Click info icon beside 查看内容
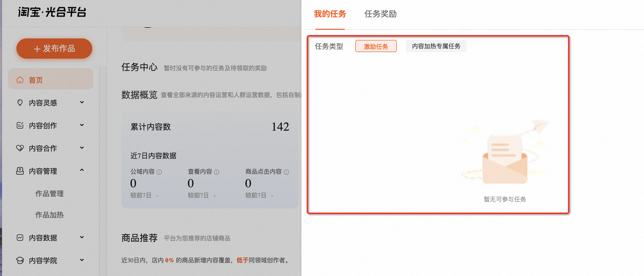644x276 pixels. [x=217, y=172]
